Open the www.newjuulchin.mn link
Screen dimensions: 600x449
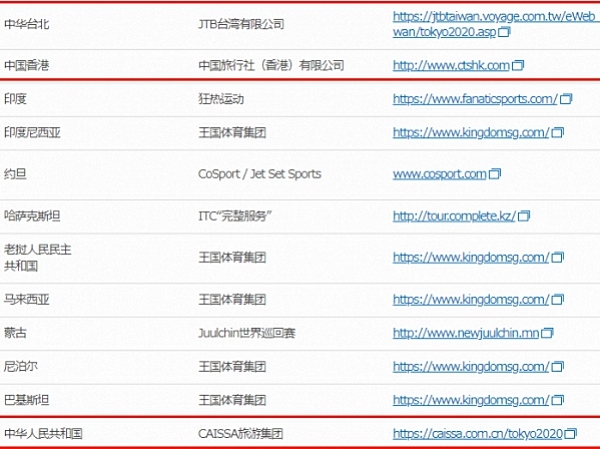[466, 333]
